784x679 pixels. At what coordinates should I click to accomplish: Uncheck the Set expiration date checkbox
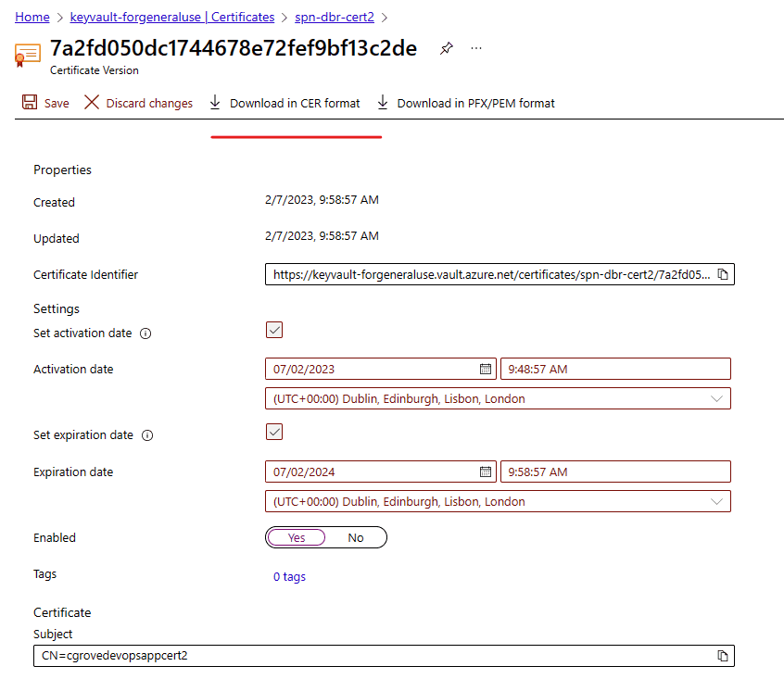click(x=274, y=432)
